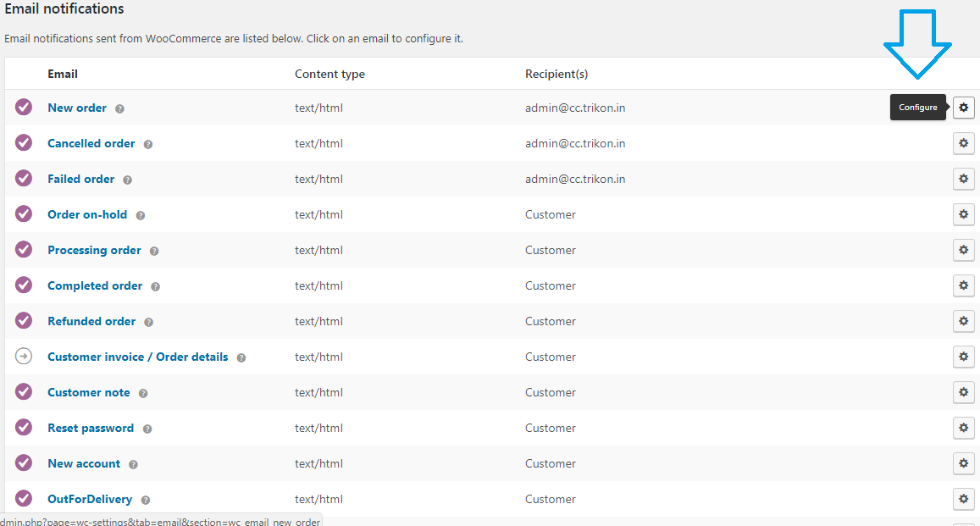The height and width of the screenshot is (526, 980).
Task: Show help tip beside Completed order
Action: [156, 287]
